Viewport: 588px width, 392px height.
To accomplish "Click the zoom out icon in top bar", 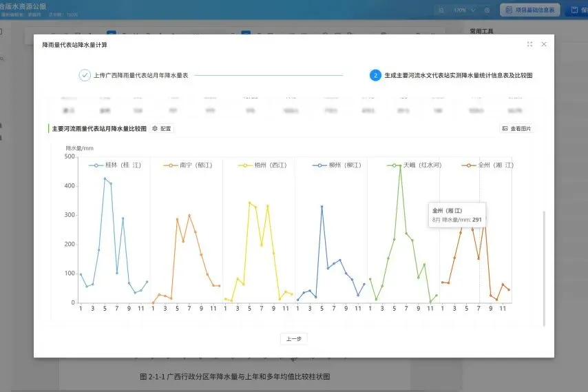I will pyautogui.click(x=441, y=10).
